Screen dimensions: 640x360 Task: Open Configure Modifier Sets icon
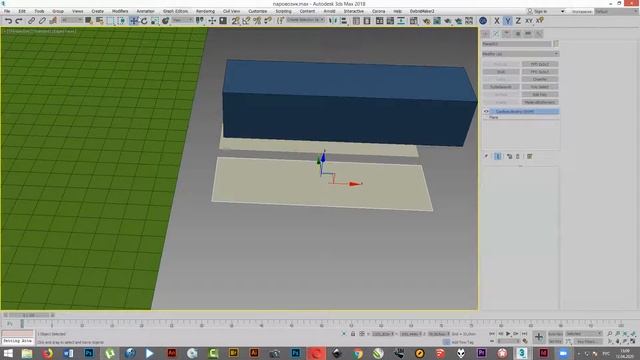[x=529, y=156]
